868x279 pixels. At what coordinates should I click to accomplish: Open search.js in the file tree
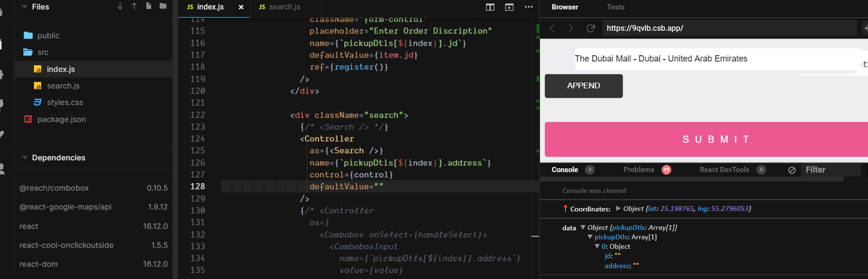[63, 86]
